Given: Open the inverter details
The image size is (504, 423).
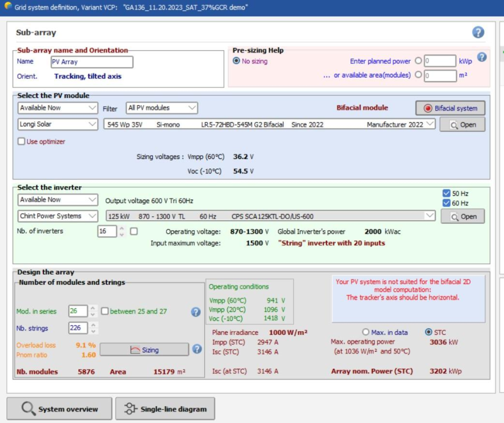Looking at the screenshot, I should pos(462,217).
